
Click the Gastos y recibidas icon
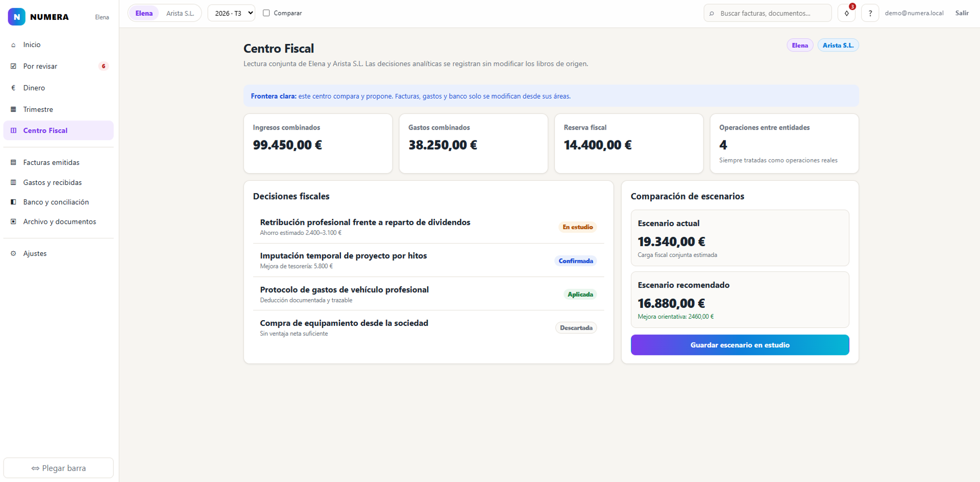13,182
